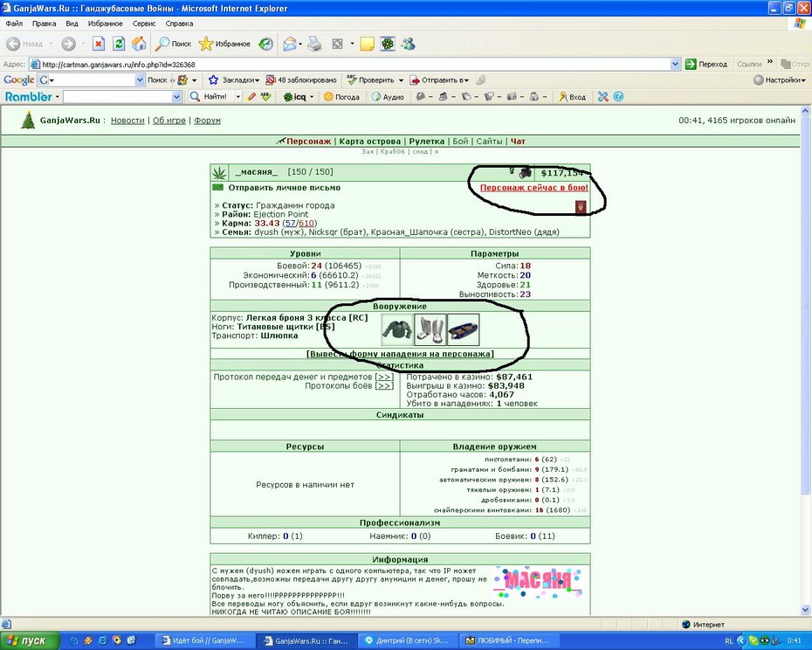The image size is (812, 650).
Task: Click the Stop loading red X icon
Action: tap(99, 44)
